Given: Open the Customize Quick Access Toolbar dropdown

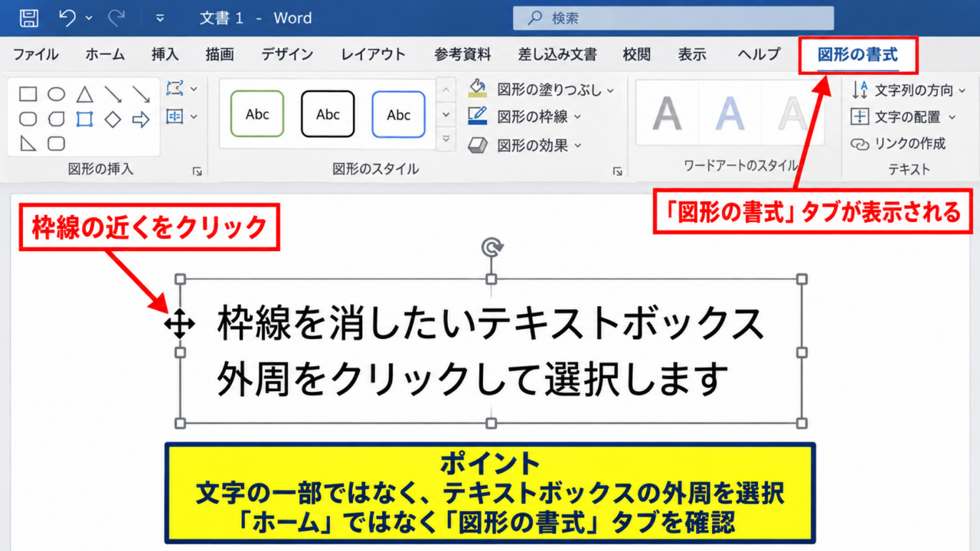Looking at the screenshot, I should [160, 18].
